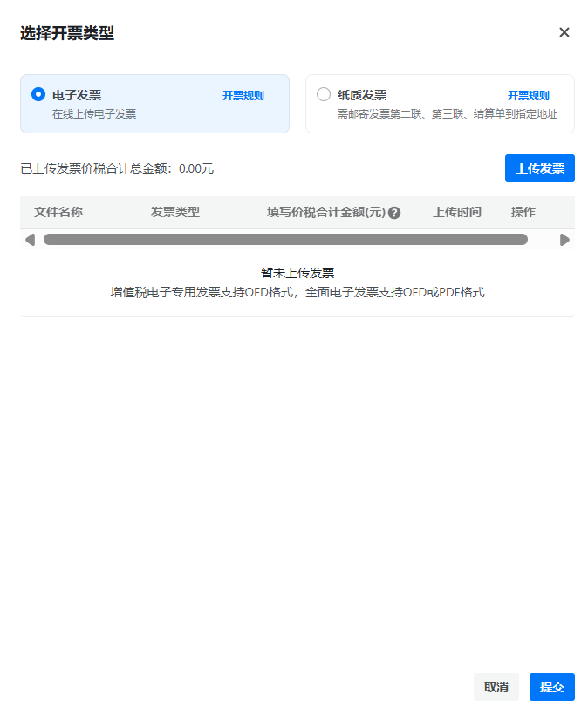The image size is (588, 708).
Task: Click the 暂未上传发票 empty-state message
Action: (x=297, y=273)
